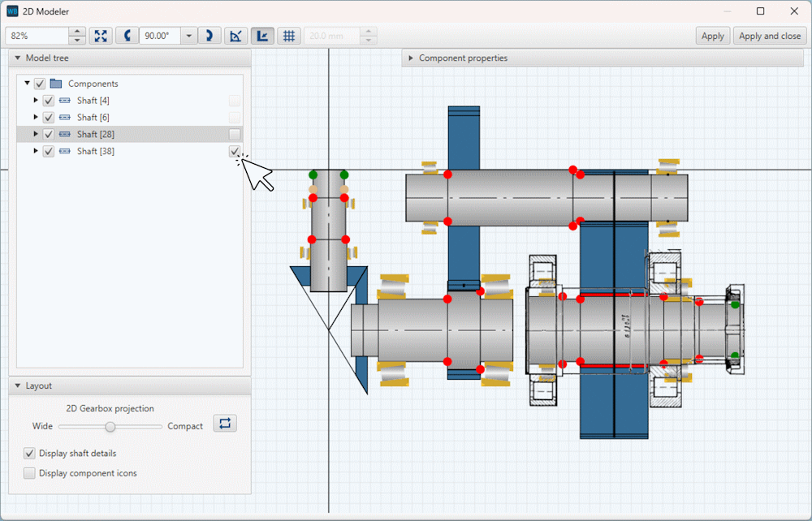Collapse the Model tree panel header
The height and width of the screenshot is (521, 812).
pyautogui.click(x=18, y=58)
